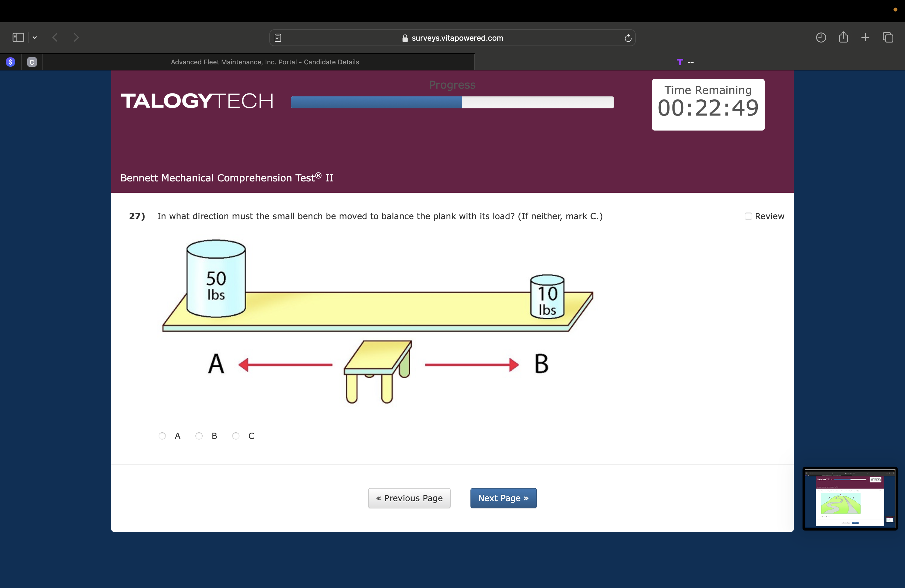
Task: Click the Next Page button
Action: 503,498
